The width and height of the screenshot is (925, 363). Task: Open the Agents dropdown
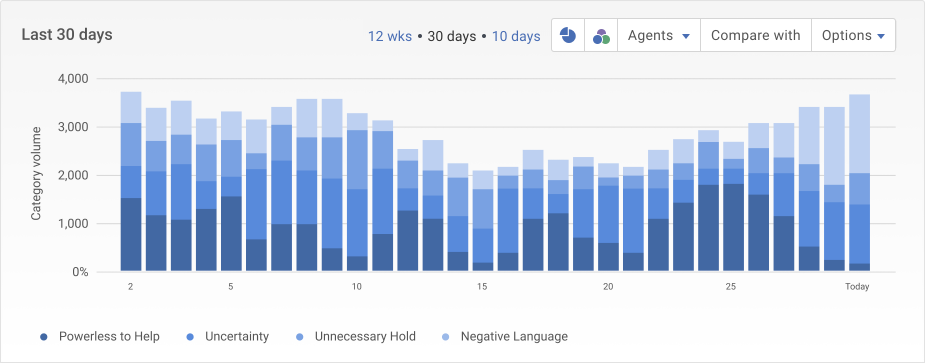(659, 35)
